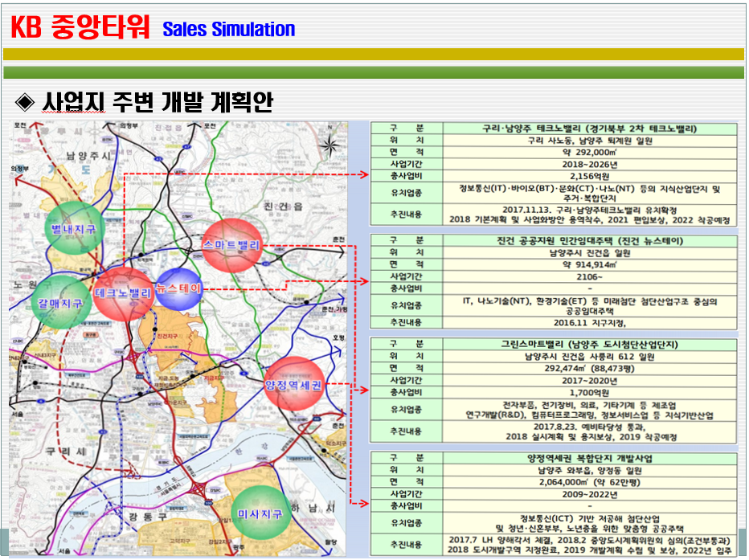
Task: Click '2017.11.13. 구리·남양주테크노밸리 유치확정' text
Action: (589, 210)
